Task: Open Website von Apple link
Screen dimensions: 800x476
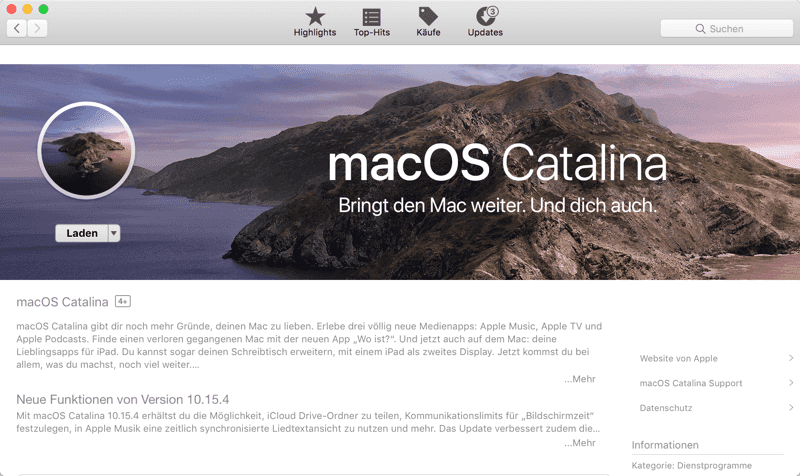Action: click(x=679, y=359)
